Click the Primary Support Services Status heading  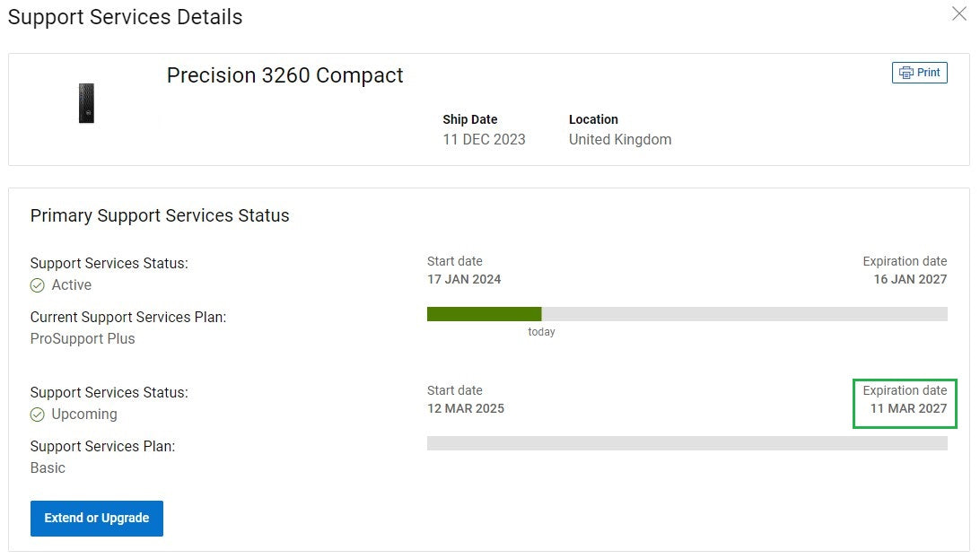tap(160, 215)
